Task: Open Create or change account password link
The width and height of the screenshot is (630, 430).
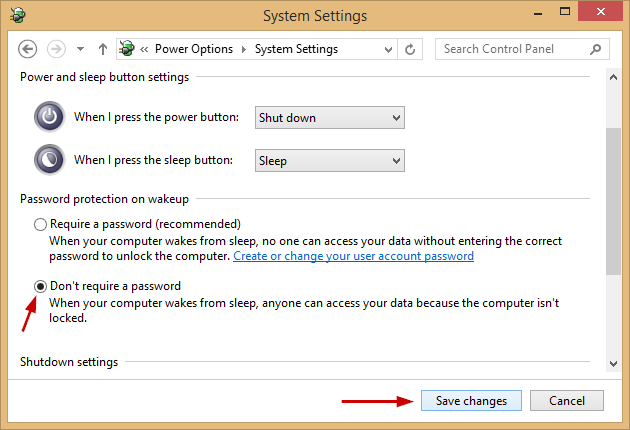Action: pos(353,256)
